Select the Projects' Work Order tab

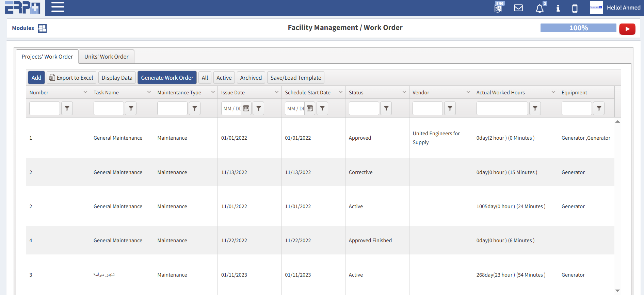click(47, 57)
